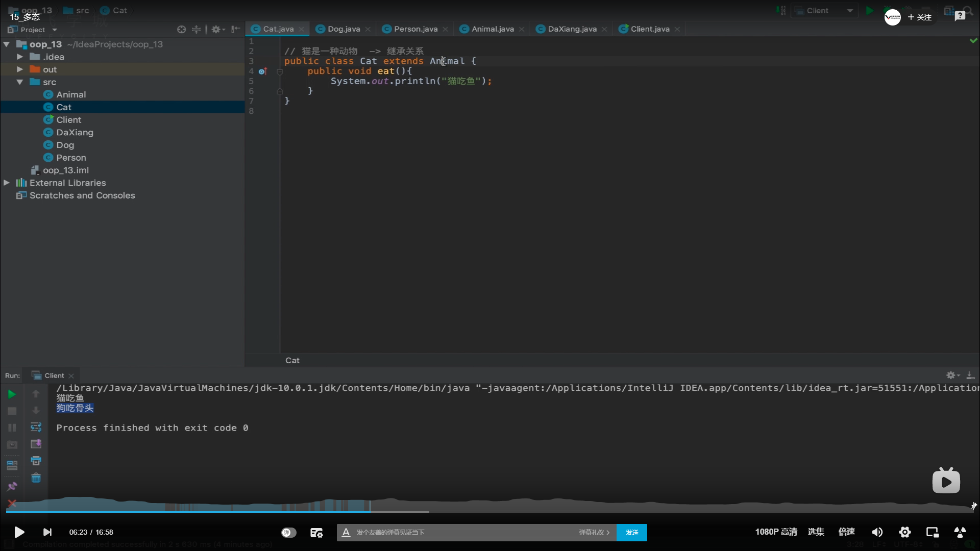
Task: Switch to the Dog.java tab
Action: [343, 29]
